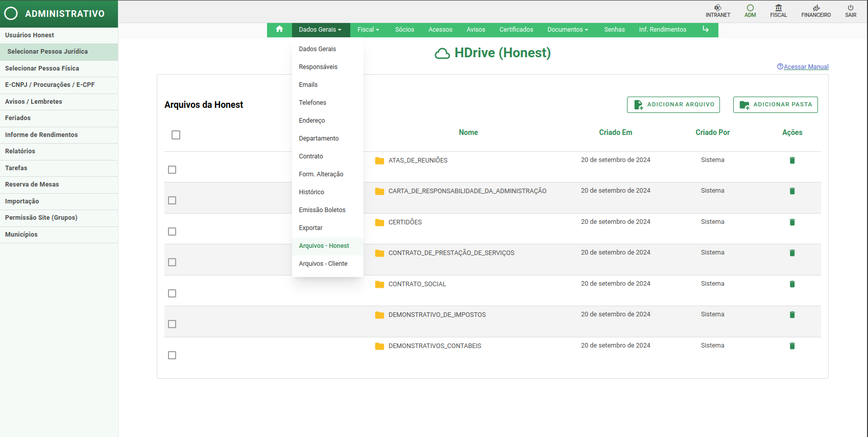Click the HDrive cloud icon in title
The width and height of the screenshot is (868, 437).
point(442,53)
